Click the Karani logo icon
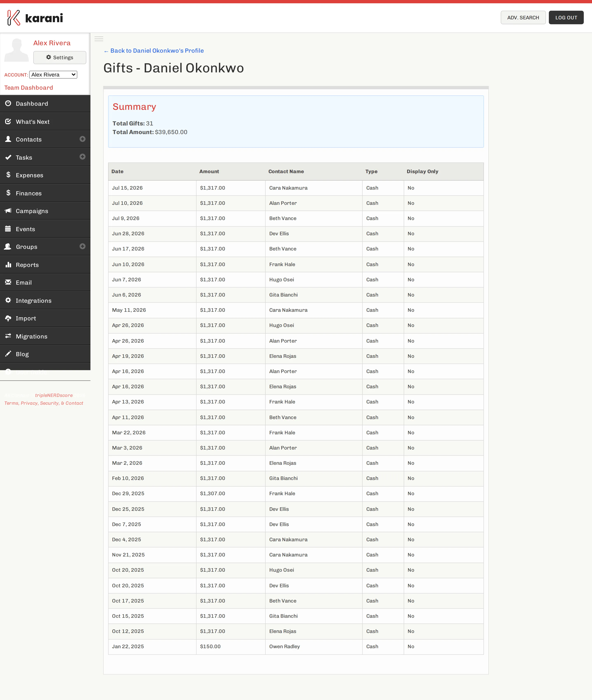Viewport: 592px width, 700px height. click(14, 18)
